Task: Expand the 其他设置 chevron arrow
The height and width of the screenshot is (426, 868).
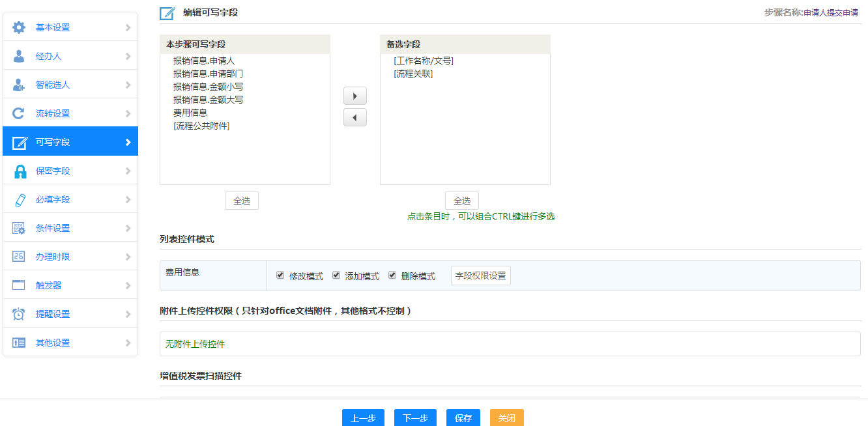Action: [128, 343]
